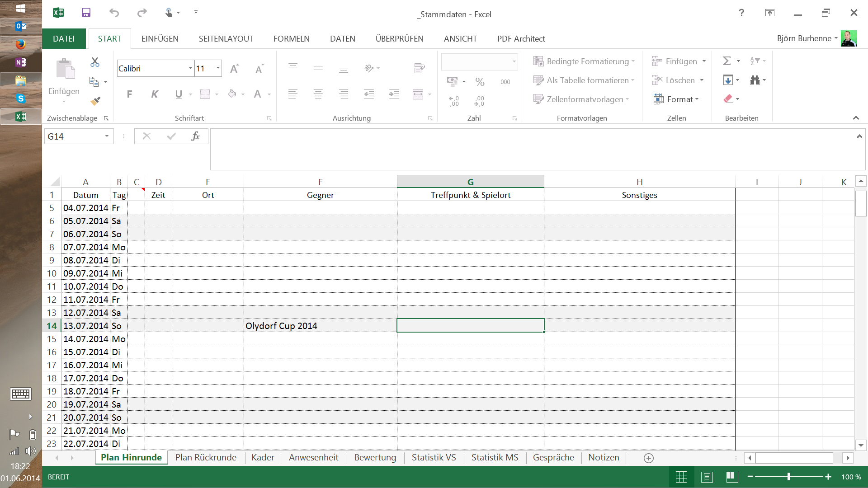Open the FORMELN ribbon tab
The height and width of the screenshot is (488, 868).
[x=291, y=39]
